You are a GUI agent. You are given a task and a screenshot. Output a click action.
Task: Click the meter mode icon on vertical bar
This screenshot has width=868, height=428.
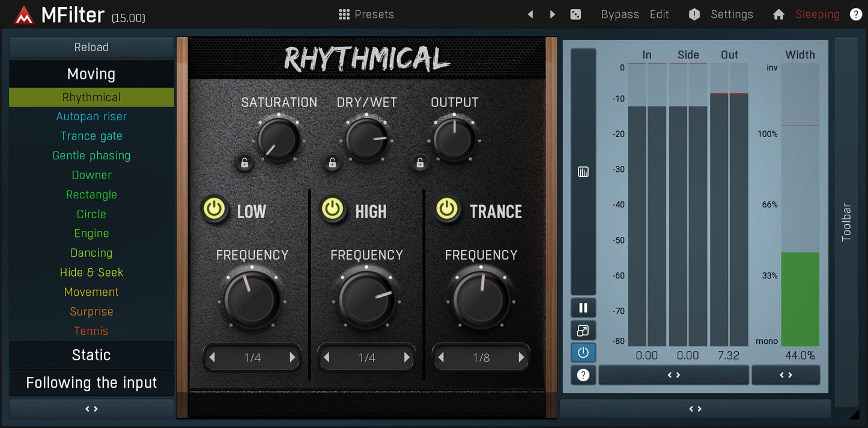pyautogui.click(x=583, y=173)
